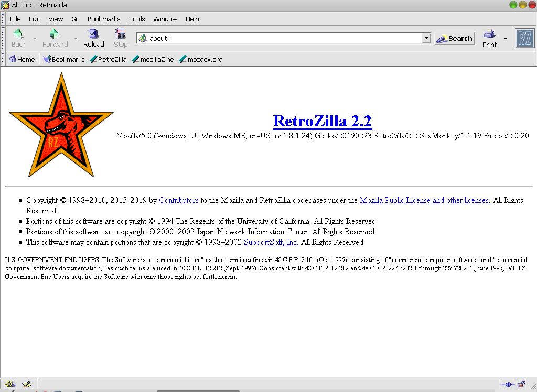
Task: Open the Print button dropdown arrow
Action: pos(505,38)
